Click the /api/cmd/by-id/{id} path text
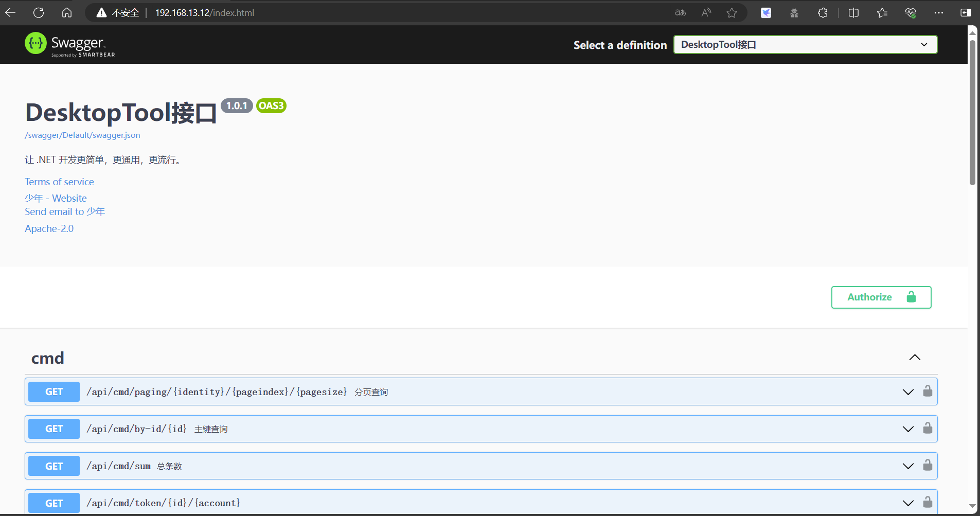The image size is (980, 516). tap(136, 429)
